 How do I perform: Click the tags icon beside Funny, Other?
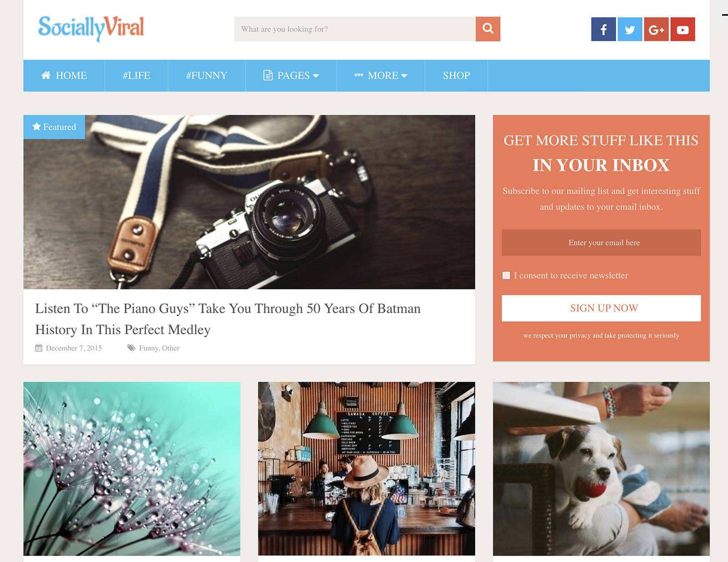tap(131, 348)
